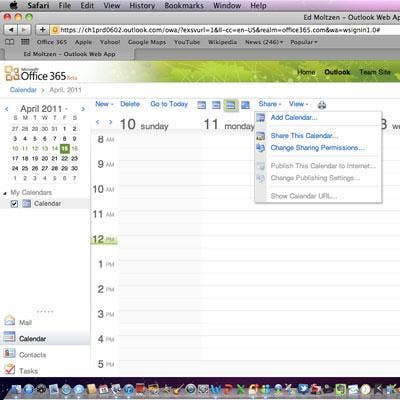Open the Share dropdown in toolbar
Viewport: 400px width, 400px height.
click(x=270, y=104)
